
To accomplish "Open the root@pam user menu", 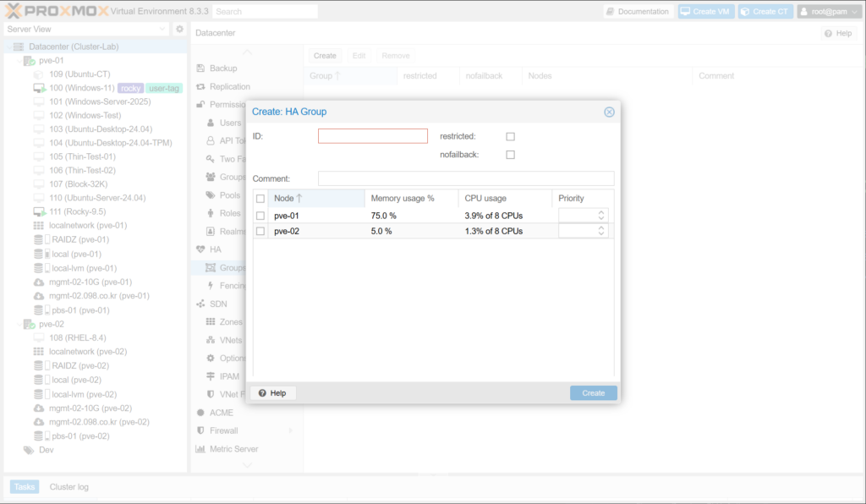I will 828,12.
